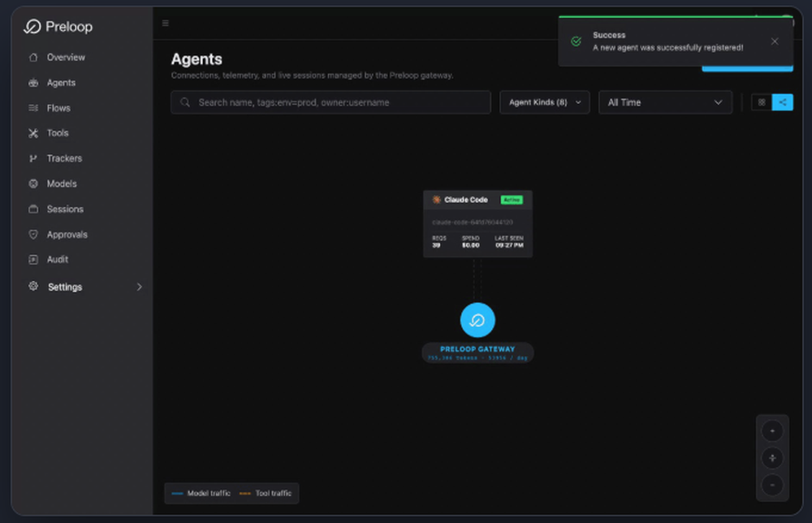Collapse sidebar with hamburger icon
Image resolution: width=812 pixels, height=523 pixels.
click(166, 23)
